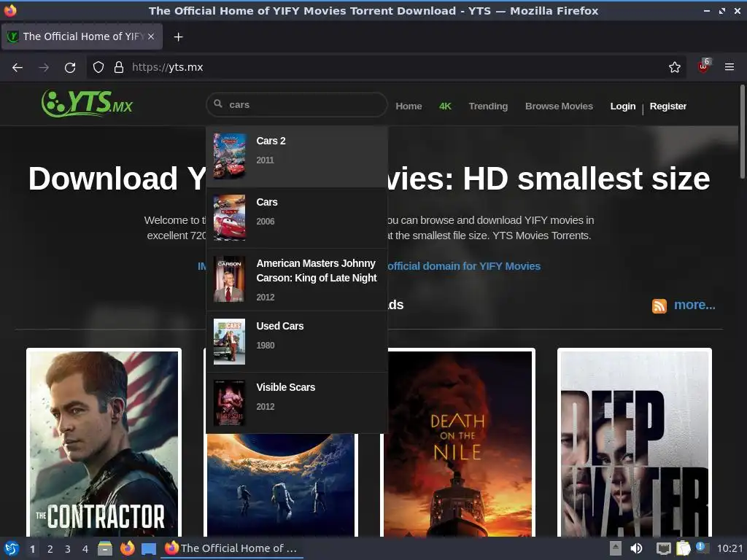Open the update notification tray icon
This screenshot has height=560, width=747.
pos(703,548)
